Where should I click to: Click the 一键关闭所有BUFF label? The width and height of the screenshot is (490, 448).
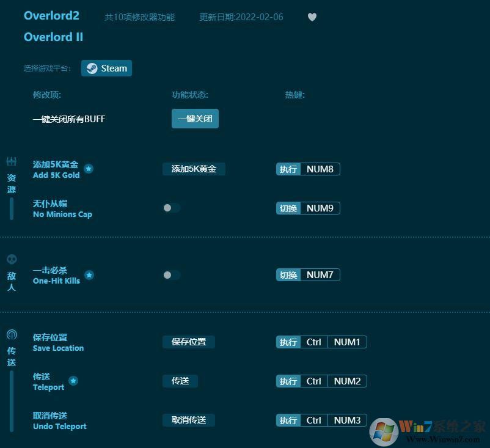(x=69, y=119)
